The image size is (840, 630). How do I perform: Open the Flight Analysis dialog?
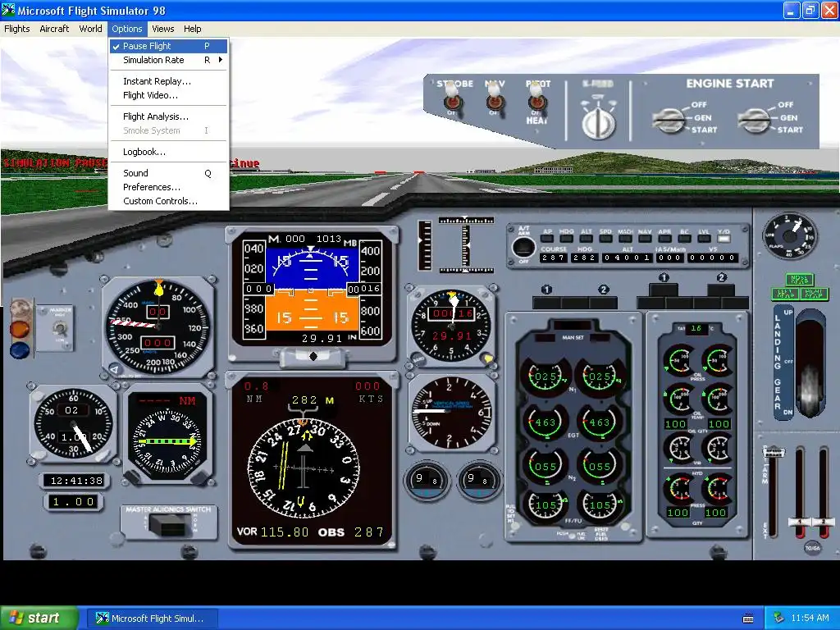[169, 116]
